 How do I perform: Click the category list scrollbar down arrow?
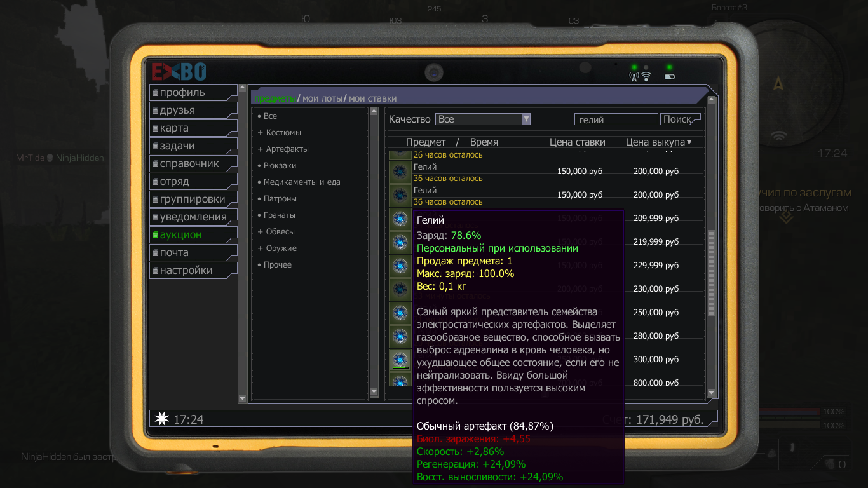[x=374, y=391]
